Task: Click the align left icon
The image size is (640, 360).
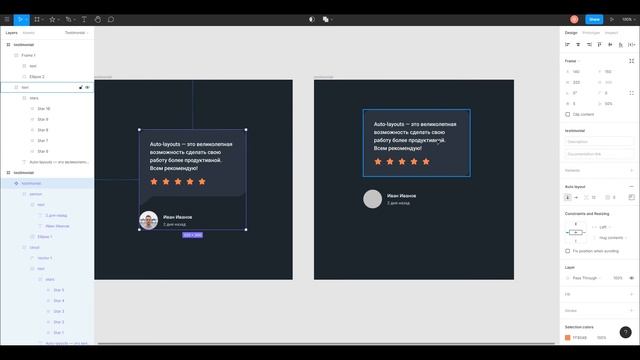Action: tap(567, 44)
